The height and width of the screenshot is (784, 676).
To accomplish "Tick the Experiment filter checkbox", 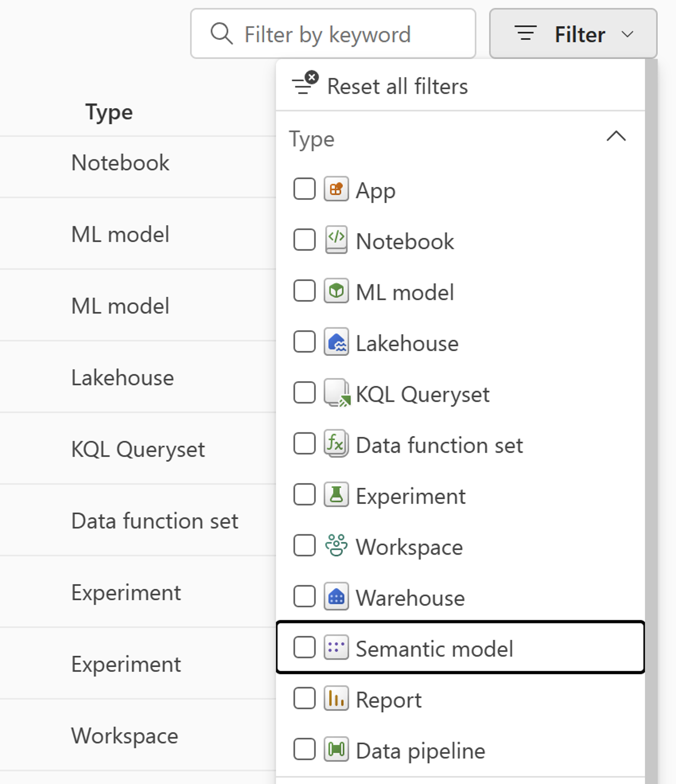I will click(x=305, y=494).
